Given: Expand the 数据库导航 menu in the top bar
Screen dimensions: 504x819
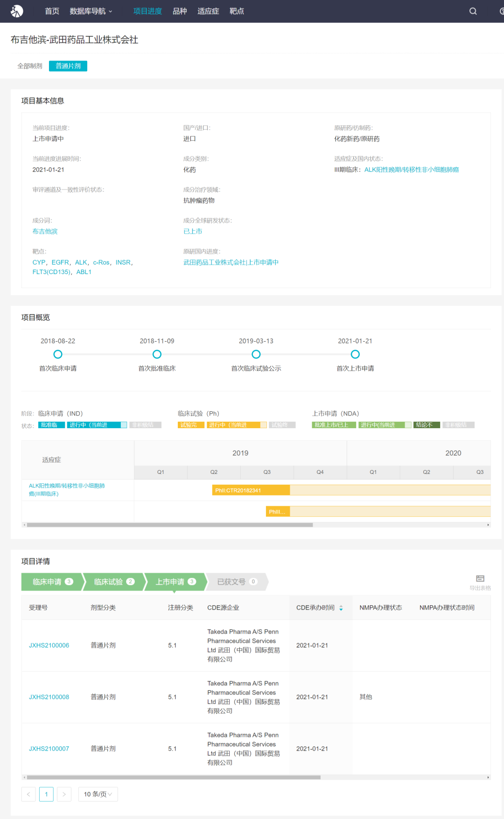Looking at the screenshot, I should pos(91,11).
